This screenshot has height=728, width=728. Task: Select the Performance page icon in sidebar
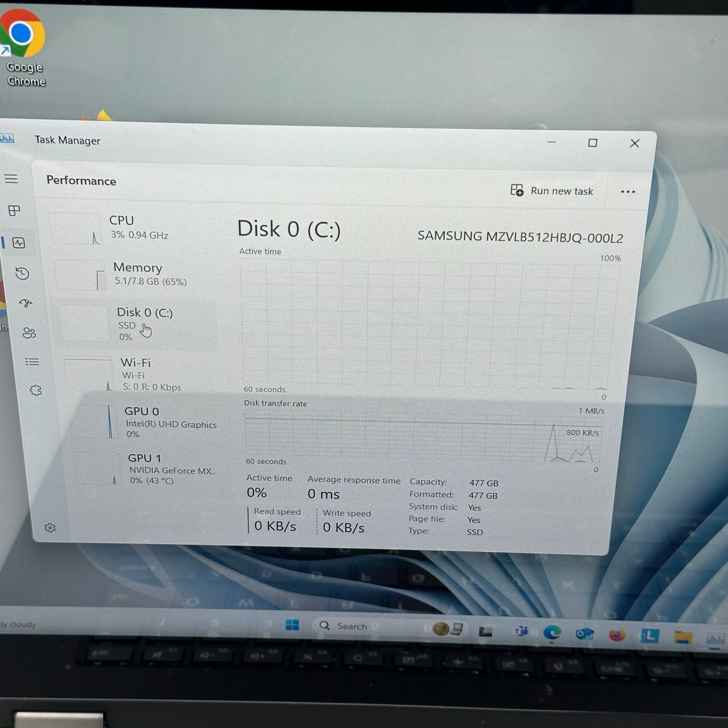[19, 243]
